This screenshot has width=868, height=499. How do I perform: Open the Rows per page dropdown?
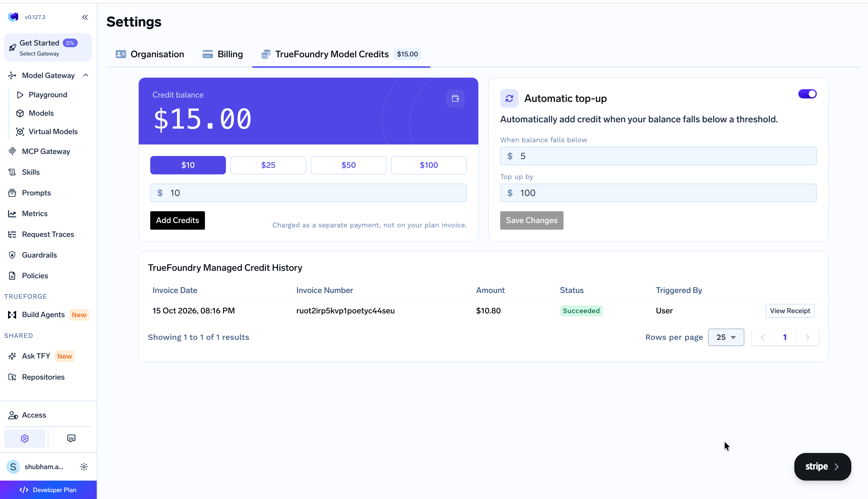click(x=726, y=337)
